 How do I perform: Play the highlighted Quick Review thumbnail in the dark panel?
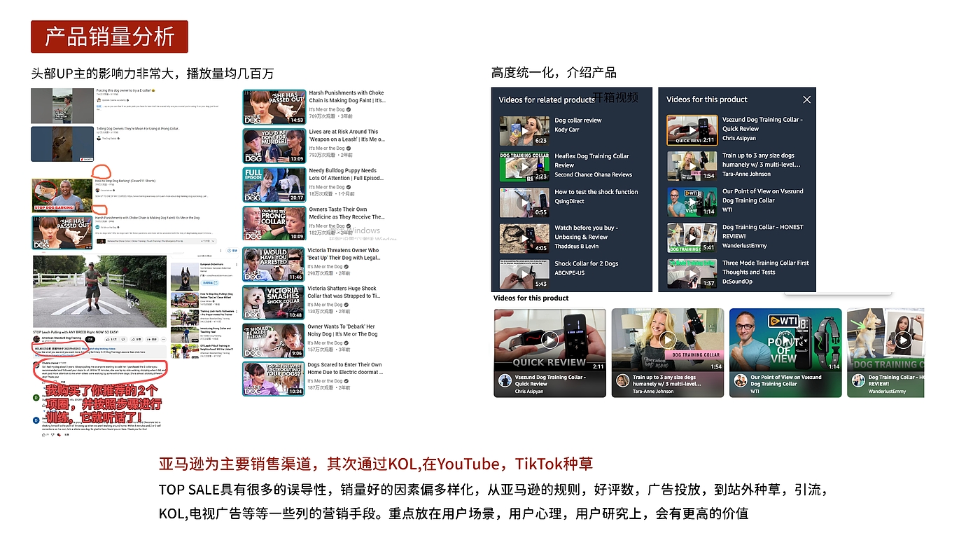click(x=692, y=130)
